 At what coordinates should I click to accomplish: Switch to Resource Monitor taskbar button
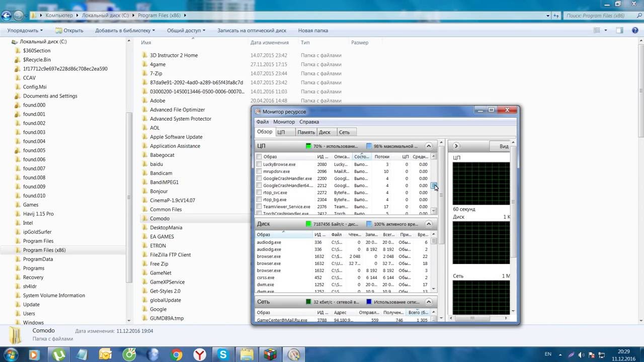(294, 355)
